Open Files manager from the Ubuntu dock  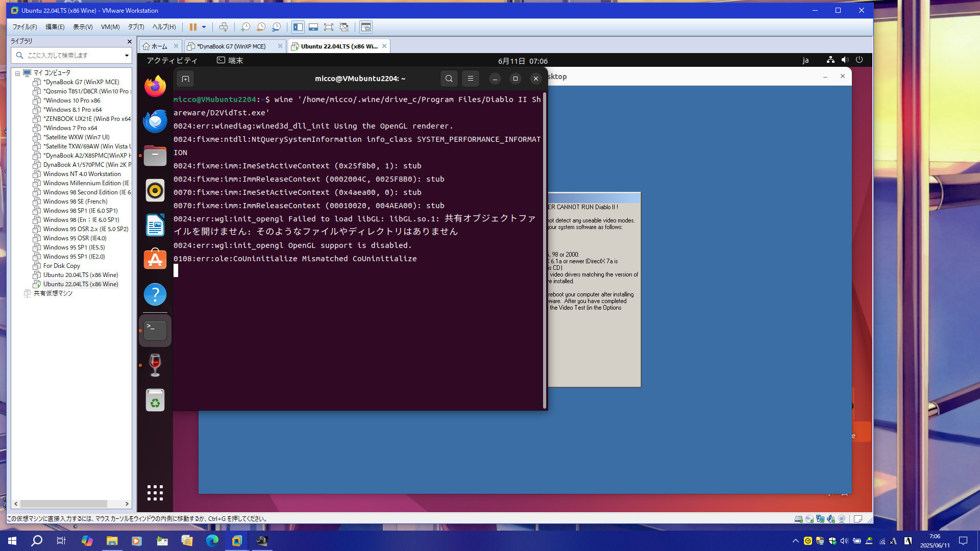click(x=155, y=156)
